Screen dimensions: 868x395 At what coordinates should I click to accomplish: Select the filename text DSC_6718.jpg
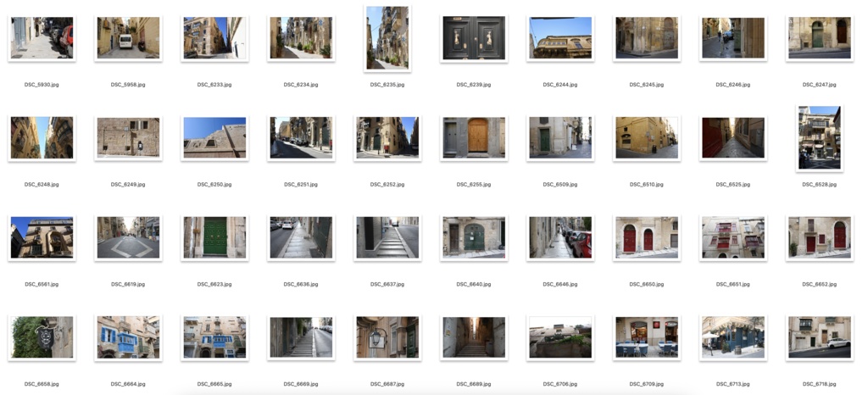click(820, 383)
